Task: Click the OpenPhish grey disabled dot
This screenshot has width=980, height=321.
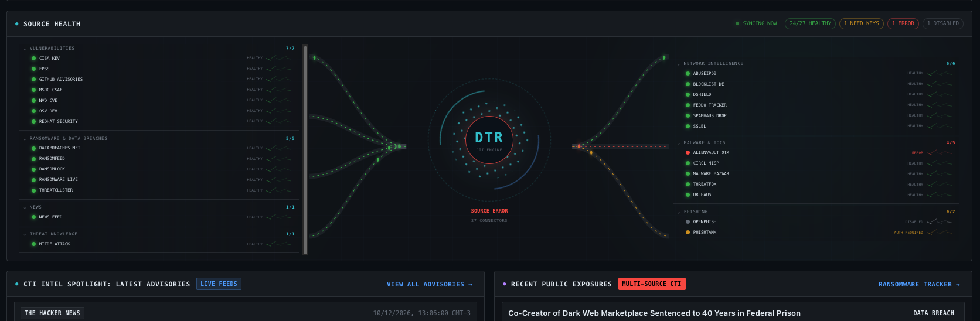Action: click(x=688, y=222)
